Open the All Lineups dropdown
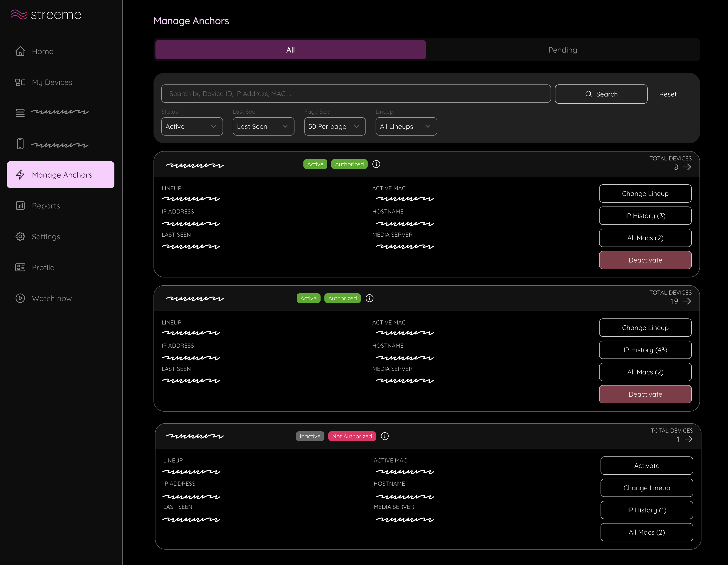This screenshot has width=728, height=565. [x=406, y=127]
